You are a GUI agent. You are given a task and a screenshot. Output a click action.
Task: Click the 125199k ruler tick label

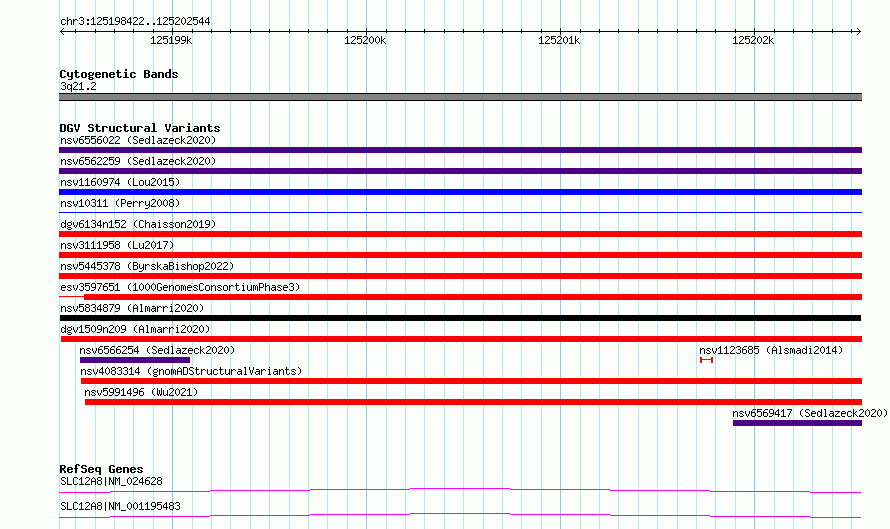click(171, 40)
